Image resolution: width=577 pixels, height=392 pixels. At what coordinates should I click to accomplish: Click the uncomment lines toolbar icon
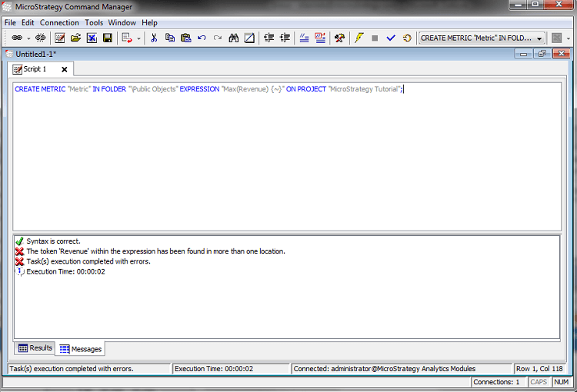point(320,38)
